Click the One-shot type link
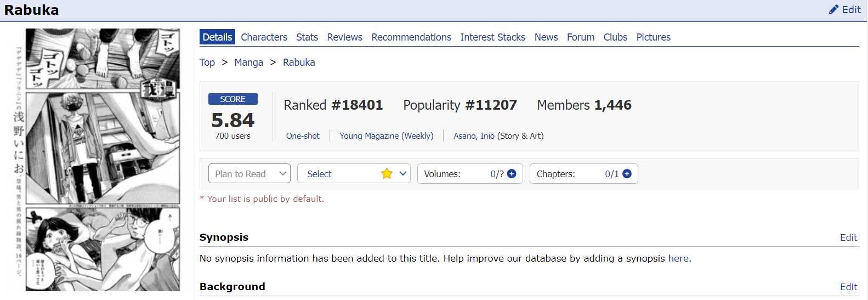Viewport: 868px width, 300px height. pyautogui.click(x=303, y=136)
